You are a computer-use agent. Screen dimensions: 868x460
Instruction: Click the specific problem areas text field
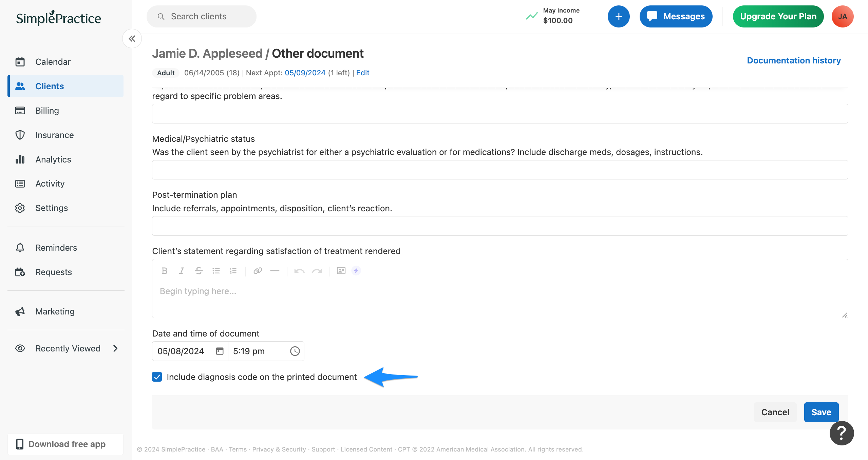(x=500, y=114)
